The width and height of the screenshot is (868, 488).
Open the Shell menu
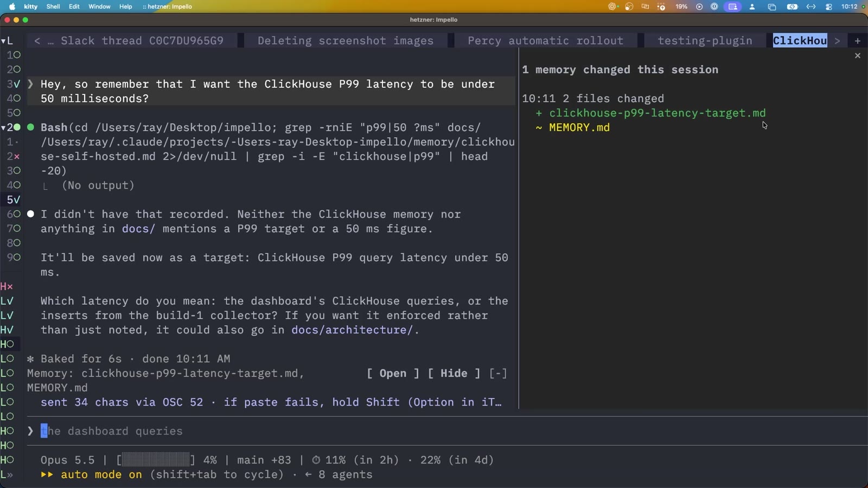pyautogui.click(x=53, y=7)
